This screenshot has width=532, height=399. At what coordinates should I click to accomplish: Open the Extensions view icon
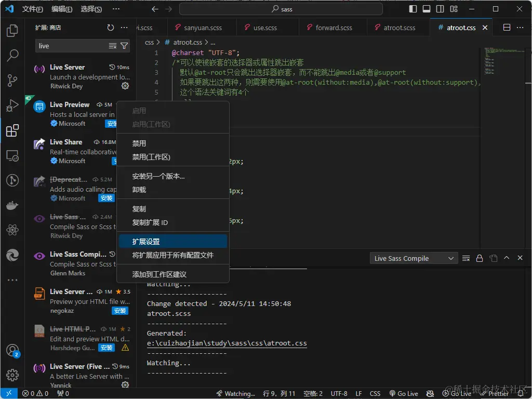point(12,130)
